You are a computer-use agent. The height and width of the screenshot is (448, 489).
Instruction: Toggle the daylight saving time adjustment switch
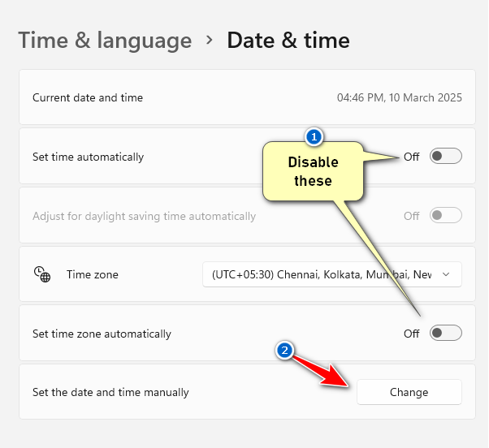click(445, 216)
